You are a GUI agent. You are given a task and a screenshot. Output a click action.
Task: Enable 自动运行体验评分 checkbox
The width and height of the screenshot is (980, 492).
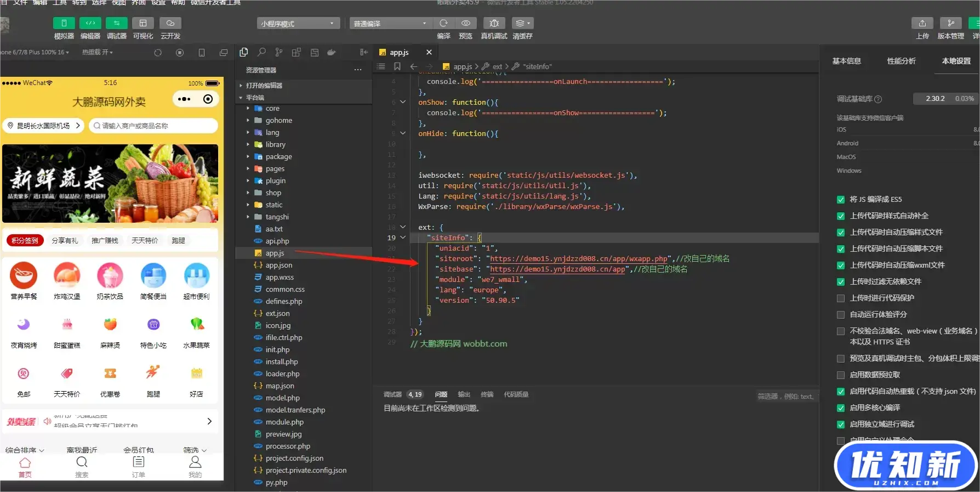point(840,315)
